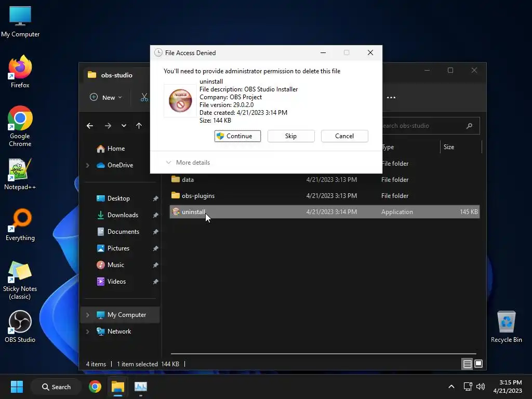Viewport: 532px width, 399px height.
Task: Select the uninstall application file
Action: coord(324,212)
